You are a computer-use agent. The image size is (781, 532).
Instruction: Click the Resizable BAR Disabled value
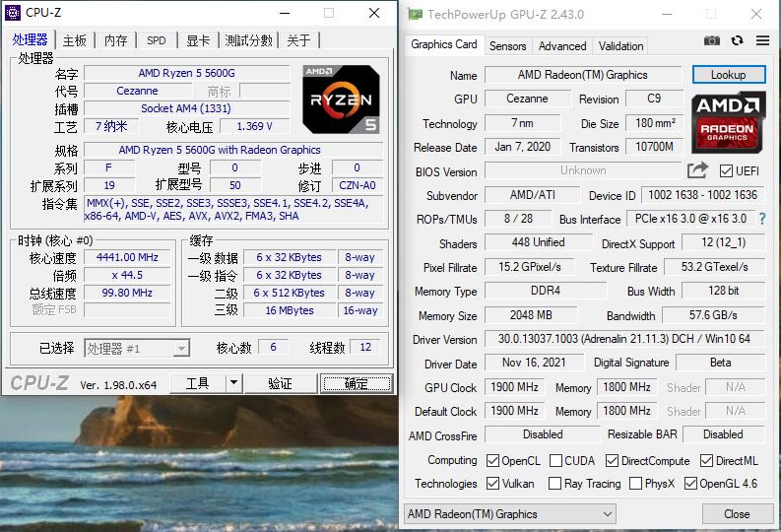[723, 434]
